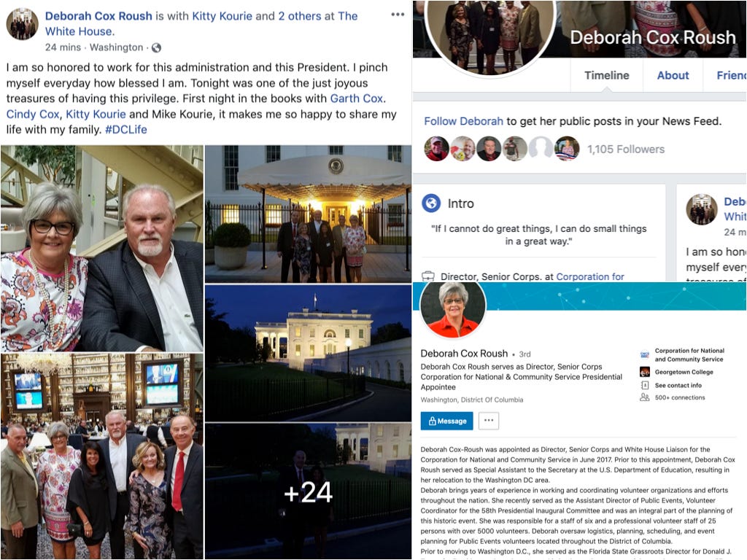This screenshot has width=747, height=560.
Task: Click the Corporation for National and Community Service link
Action: tap(689, 355)
